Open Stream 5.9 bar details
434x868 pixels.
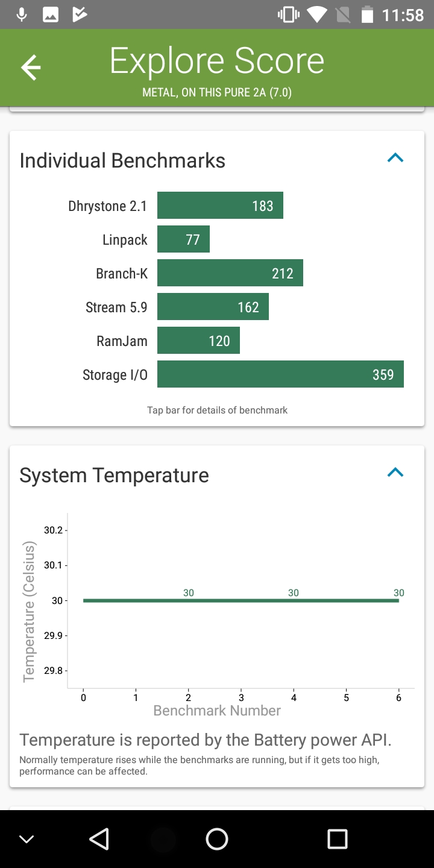click(x=213, y=307)
